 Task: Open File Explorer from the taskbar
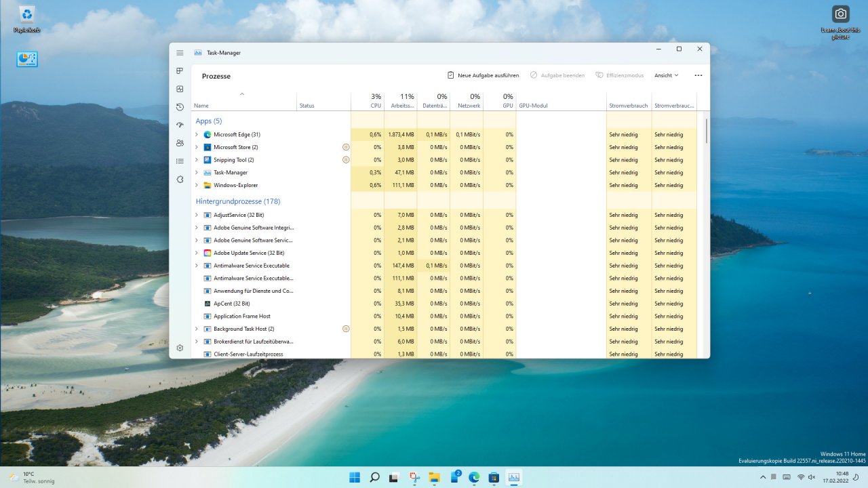tap(434, 477)
